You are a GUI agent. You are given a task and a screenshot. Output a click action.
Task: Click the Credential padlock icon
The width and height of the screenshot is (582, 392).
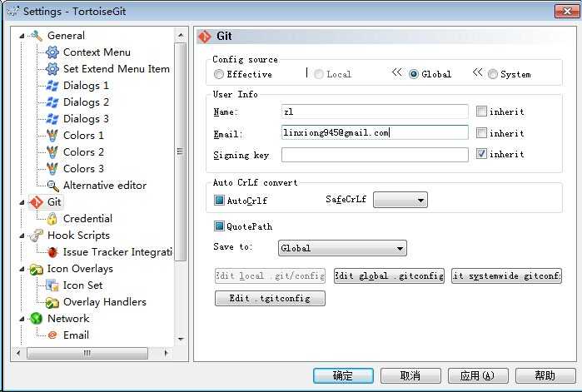point(52,219)
